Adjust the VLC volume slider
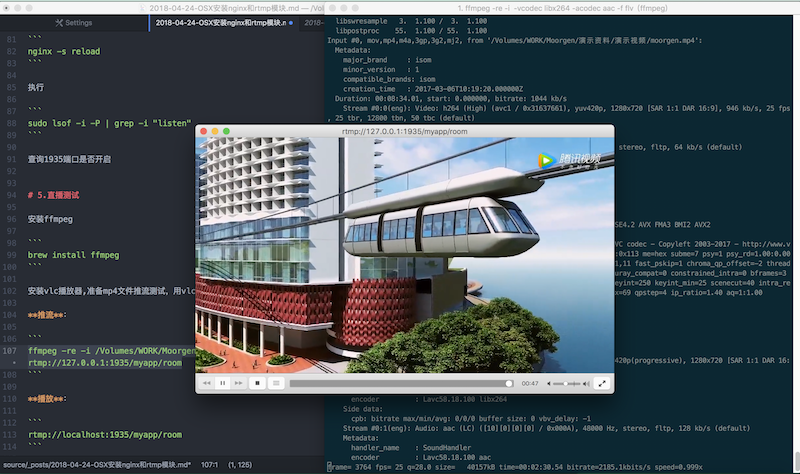This screenshot has width=800, height=474. 568,383
